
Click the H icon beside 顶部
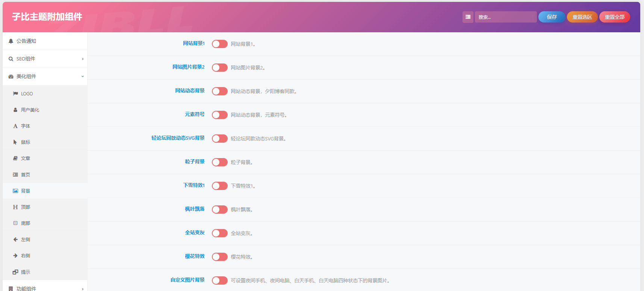(x=15, y=207)
